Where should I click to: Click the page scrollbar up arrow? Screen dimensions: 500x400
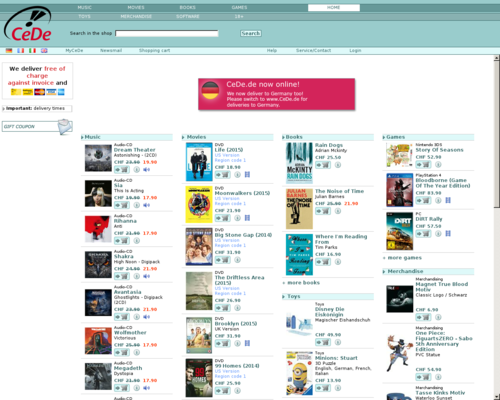(x=497, y=58)
